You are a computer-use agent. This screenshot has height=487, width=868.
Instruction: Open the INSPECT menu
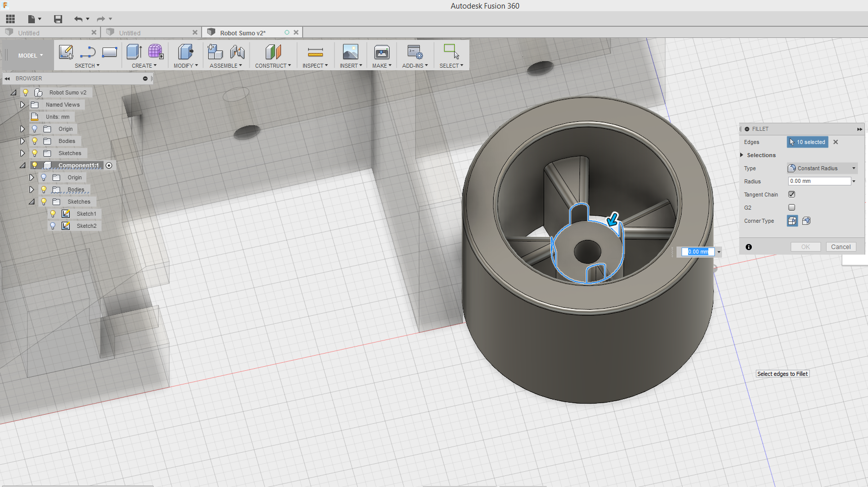tap(315, 66)
